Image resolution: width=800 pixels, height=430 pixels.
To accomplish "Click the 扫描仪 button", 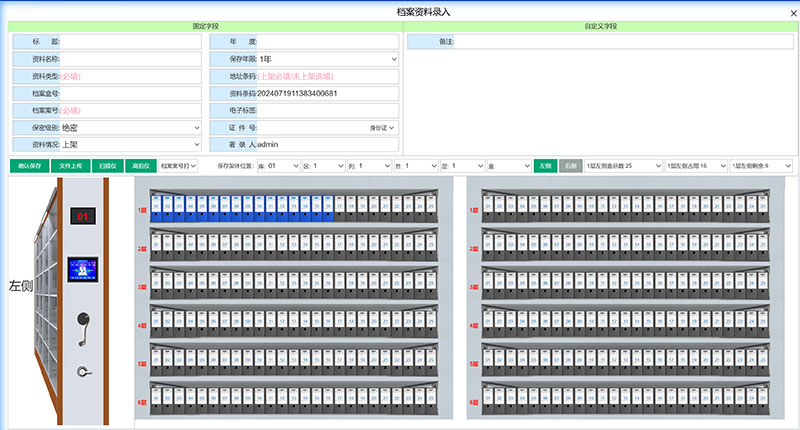I will 107,165.
